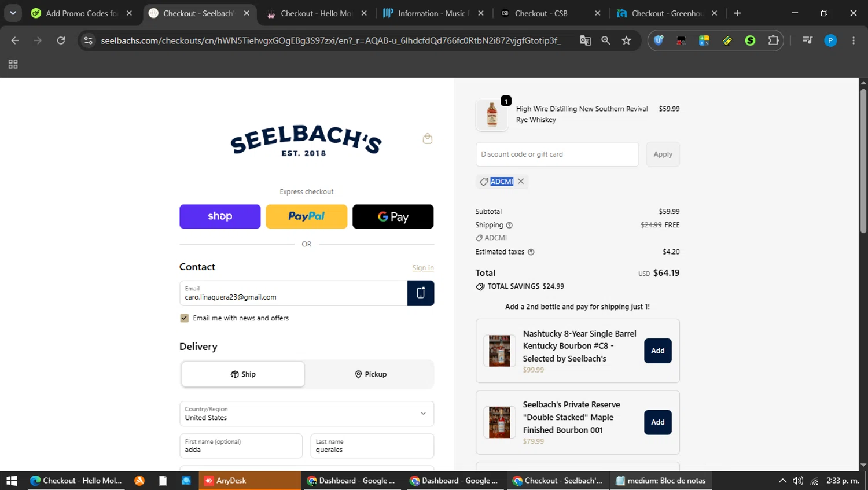The image size is (868, 490).
Task: Click the Last name field
Action: [372, 446]
